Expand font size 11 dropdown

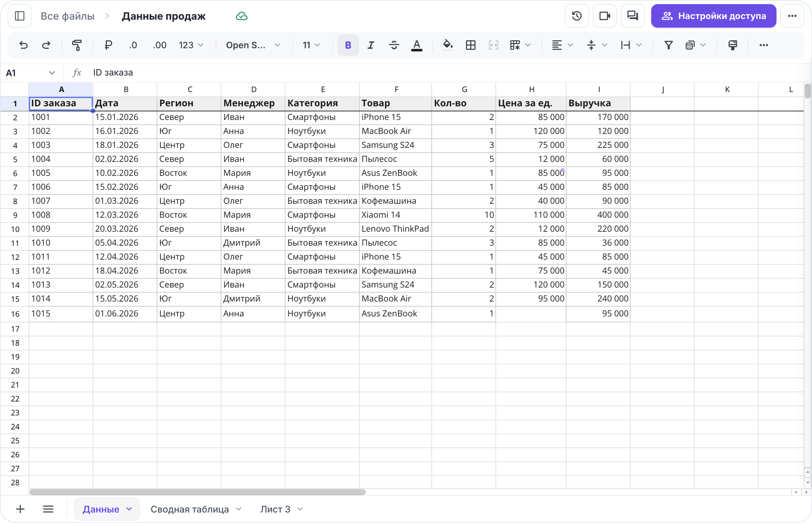pyautogui.click(x=311, y=45)
